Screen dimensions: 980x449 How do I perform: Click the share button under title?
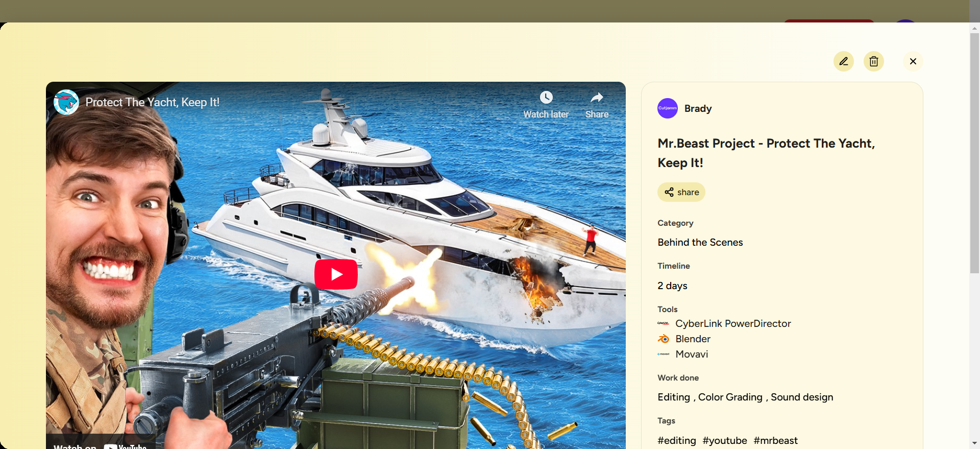(x=681, y=192)
